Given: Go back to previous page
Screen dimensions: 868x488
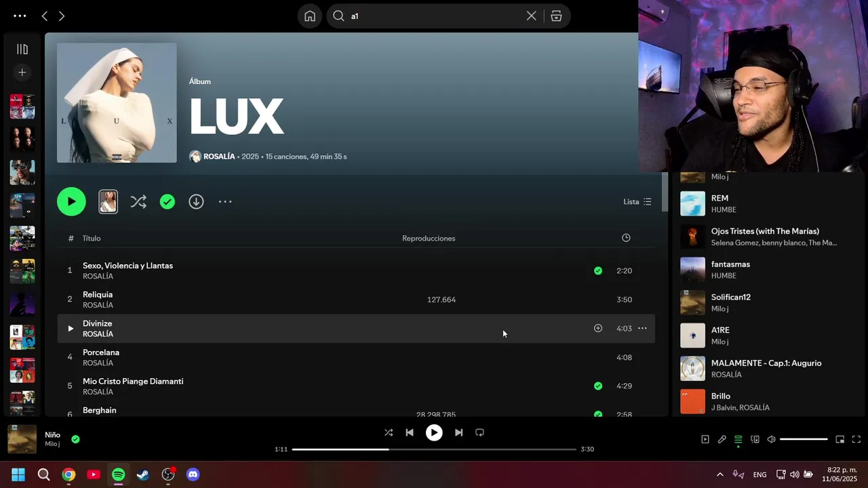Looking at the screenshot, I should [45, 16].
